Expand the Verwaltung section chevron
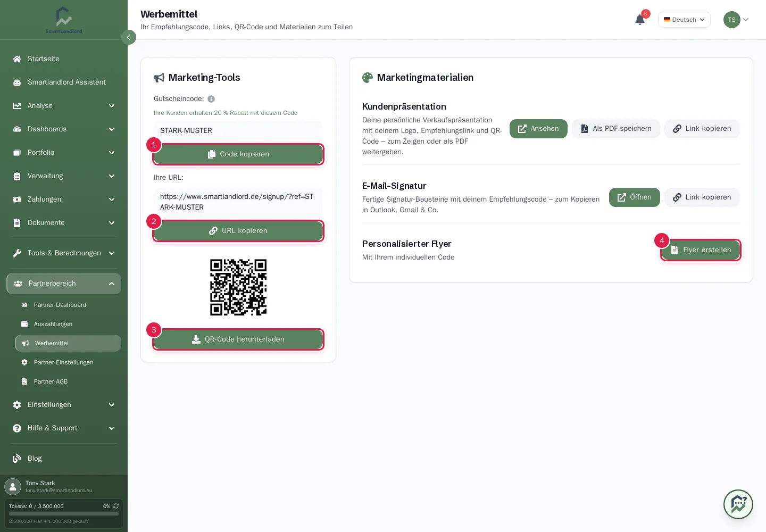 [112, 176]
